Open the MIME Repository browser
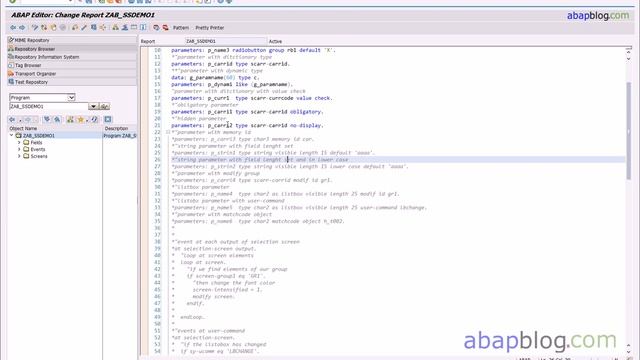This screenshot has height=360, width=640. click(x=72, y=40)
